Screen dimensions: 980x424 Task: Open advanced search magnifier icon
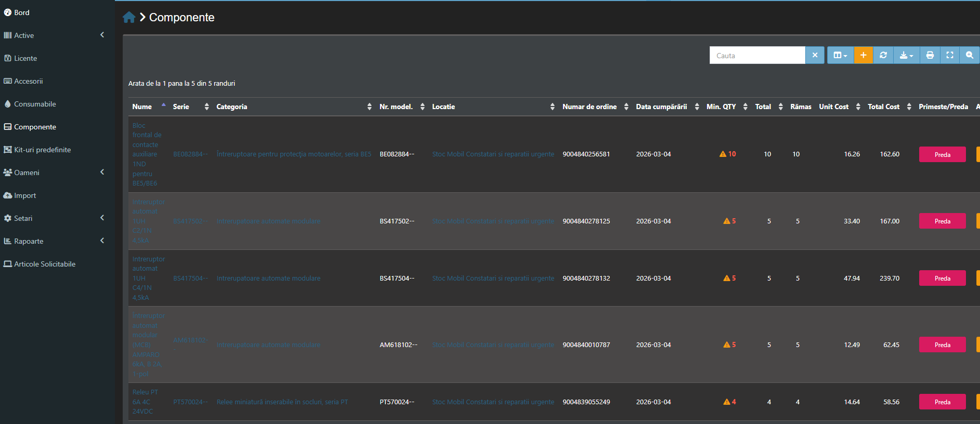[x=969, y=55]
